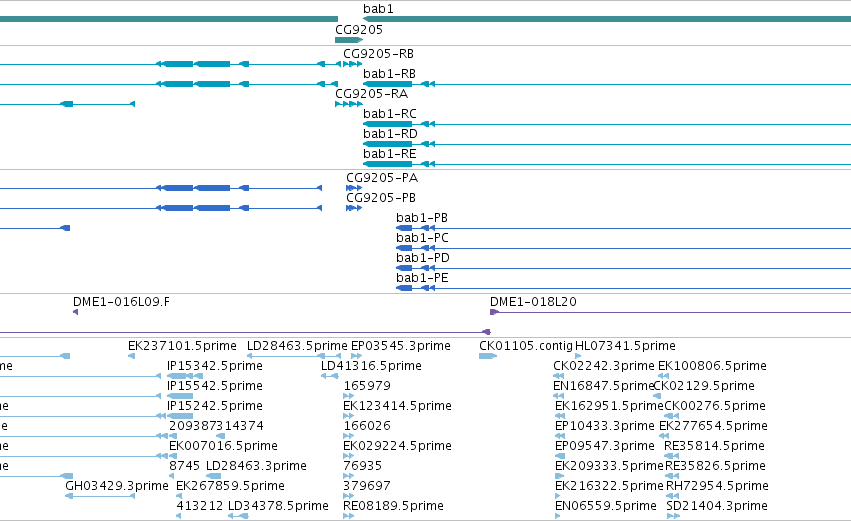Click the bab1 gene label at top
The width and height of the screenshot is (851, 521).
pos(378,9)
